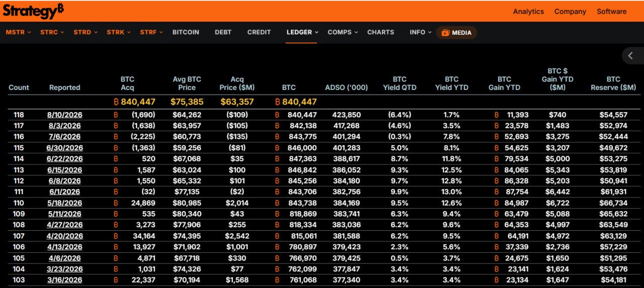Open the STRK dropdown menu
This screenshot has width=644, height=288.
[119, 32]
